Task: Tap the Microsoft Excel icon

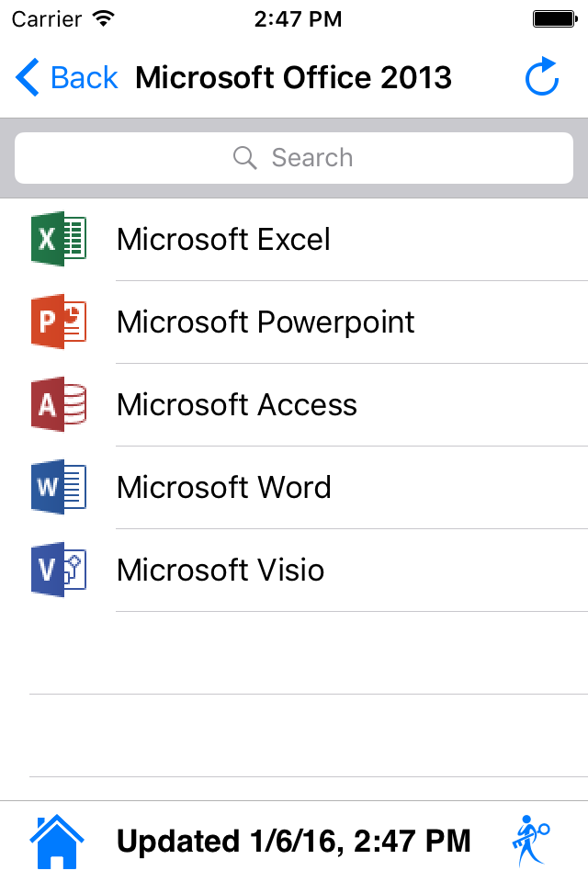Action: click(x=59, y=240)
